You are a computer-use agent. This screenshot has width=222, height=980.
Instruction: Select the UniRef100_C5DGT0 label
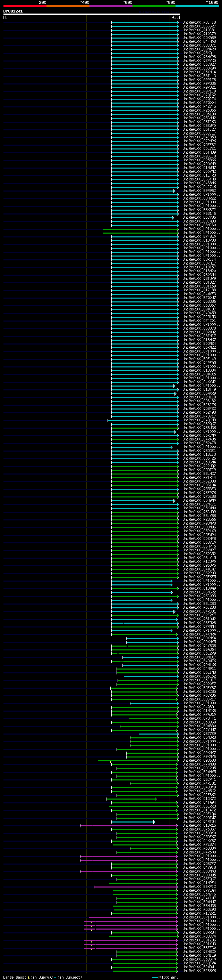coord(199,959)
